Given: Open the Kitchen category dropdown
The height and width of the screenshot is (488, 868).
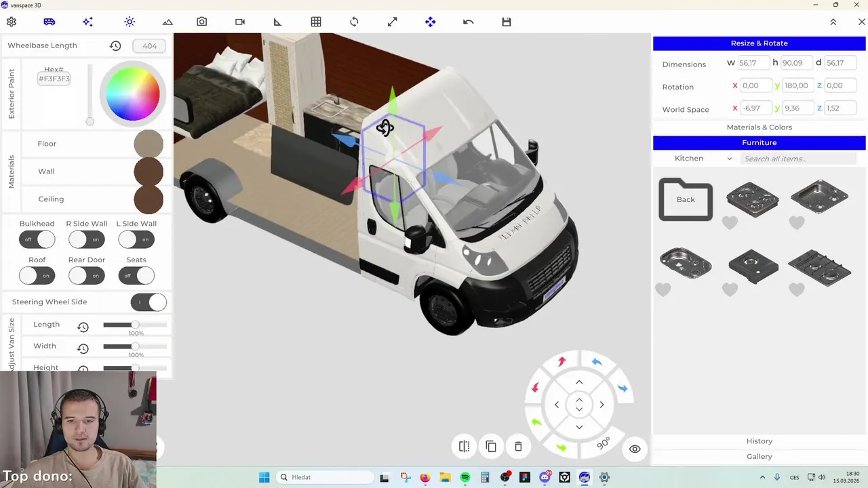Looking at the screenshot, I should [703, 159].
